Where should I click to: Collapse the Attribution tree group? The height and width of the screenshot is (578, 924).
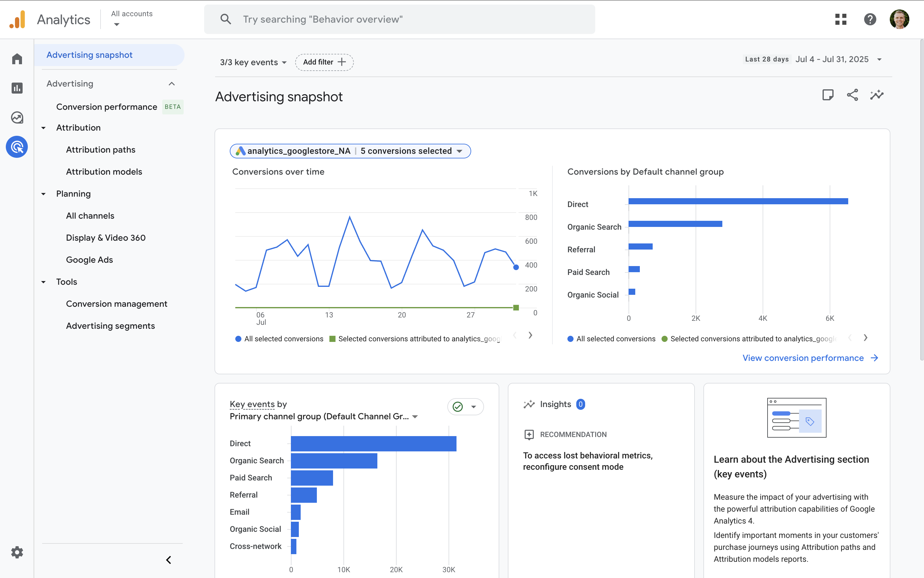point(43,128)
